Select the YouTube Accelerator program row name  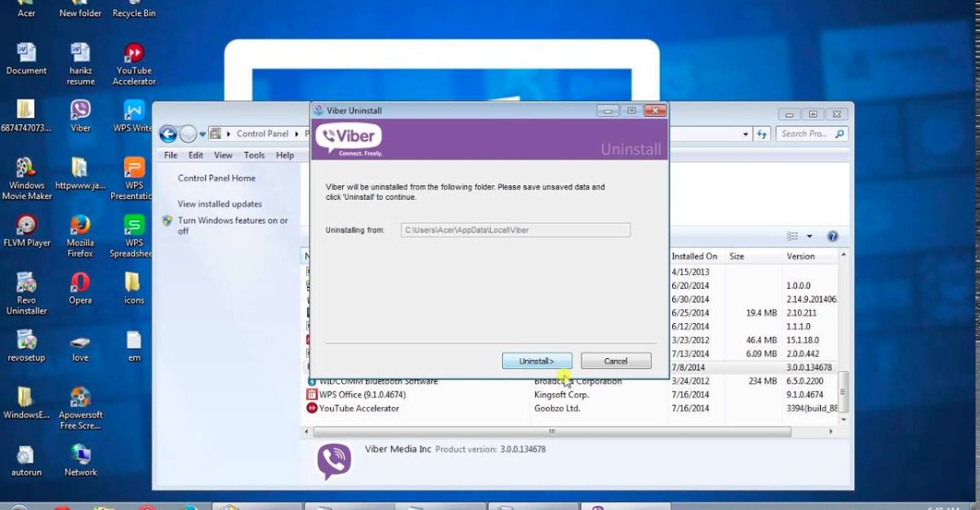click(359, 408)
